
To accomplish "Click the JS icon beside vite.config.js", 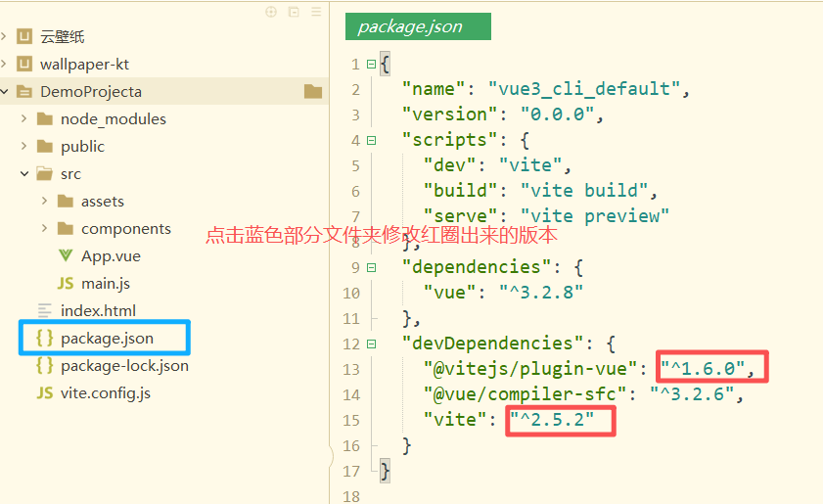I will click(x=45, y=392).
